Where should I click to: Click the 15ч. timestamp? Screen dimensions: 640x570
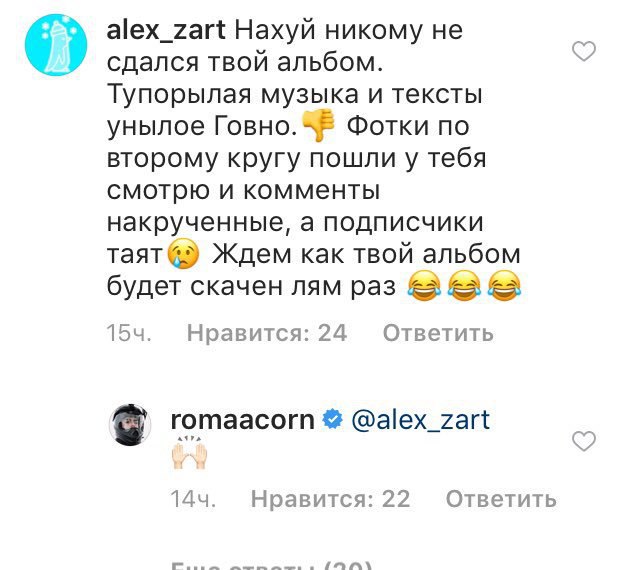(129, 333)
